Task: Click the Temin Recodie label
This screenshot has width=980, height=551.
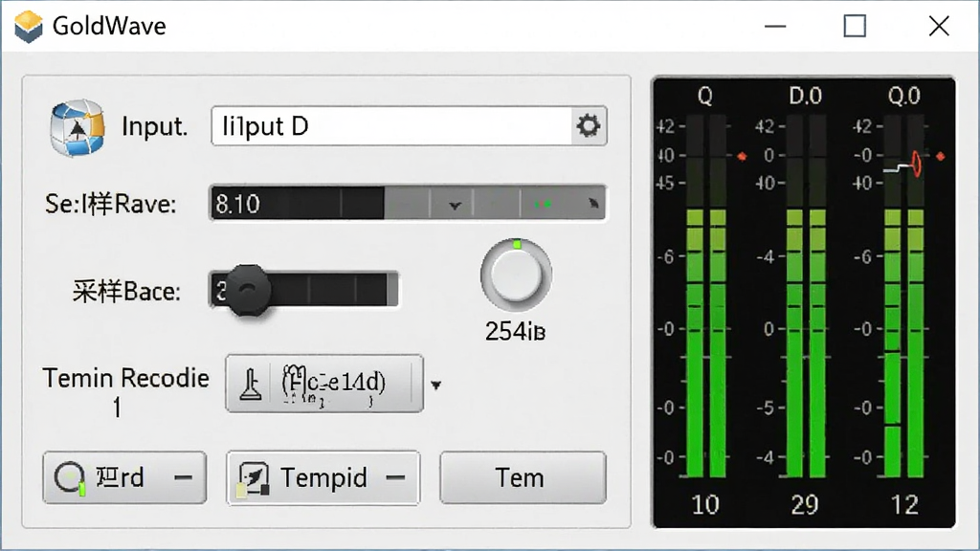Action: point(125,379)
